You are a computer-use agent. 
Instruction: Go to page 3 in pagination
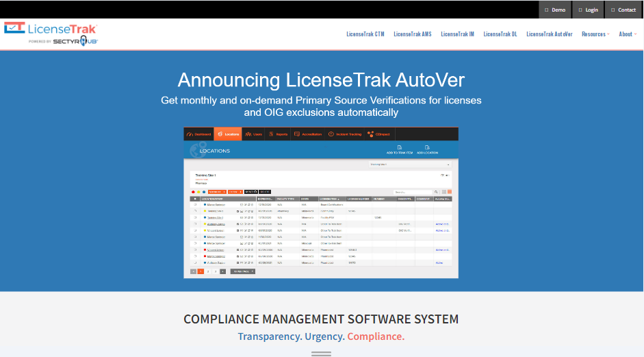pyautogui.click(x=215, y=271)
